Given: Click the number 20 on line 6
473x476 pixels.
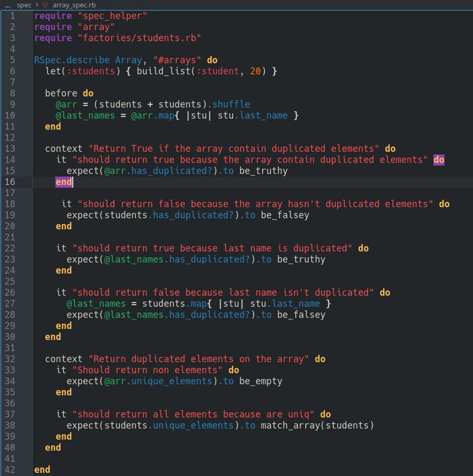Looking at the screenshot, I should 255,71.
